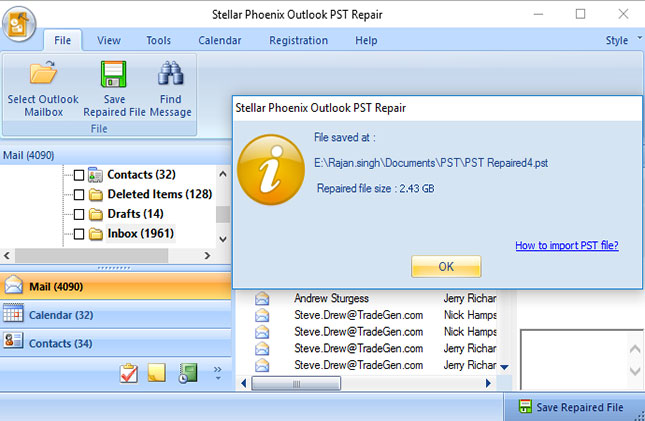Click folder tree scroll right arrow
This screenshot has height=421, width=645.
click(207, 256)
